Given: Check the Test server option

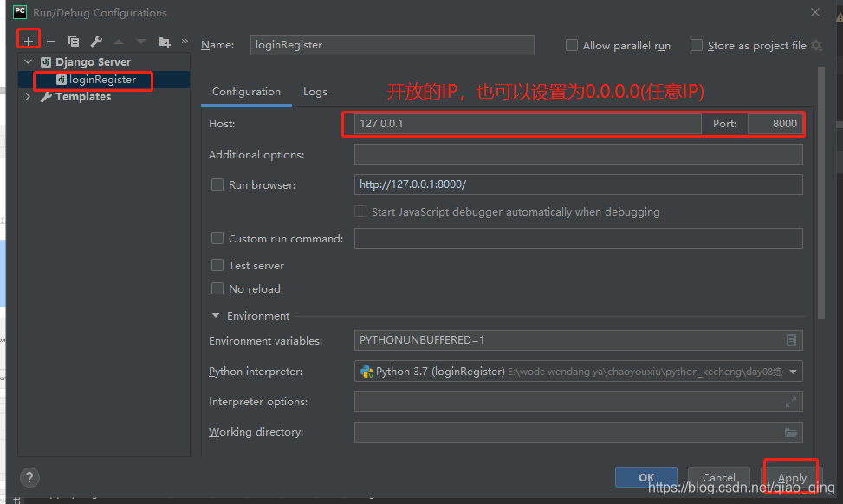Looking at the screenshot, I should tap(217, 265).
